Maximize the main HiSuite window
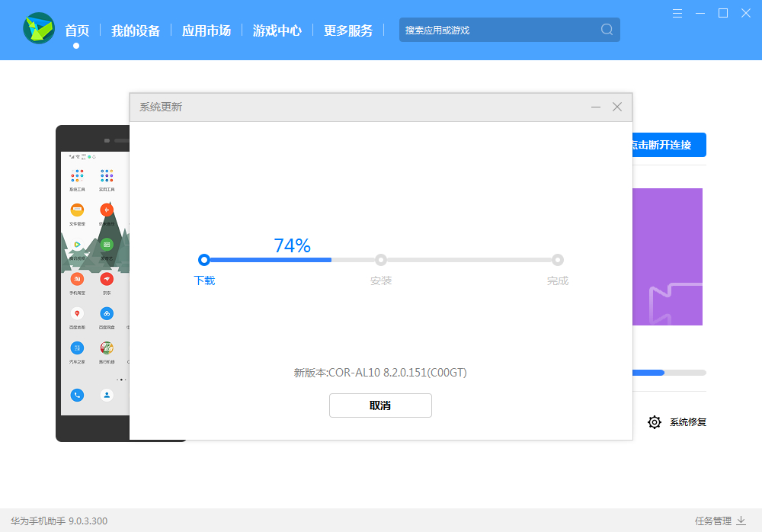 coord(723,14)
